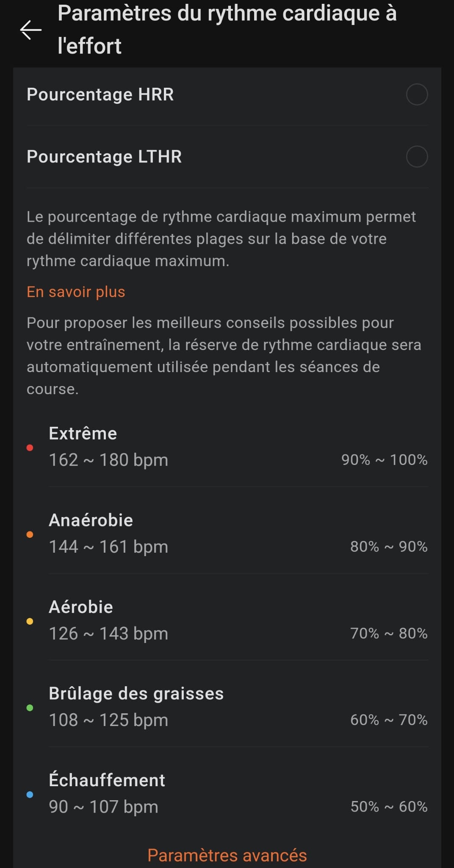Tap the back arrow icon
Screen dimensions: 454x868
(x=30, y=30)
